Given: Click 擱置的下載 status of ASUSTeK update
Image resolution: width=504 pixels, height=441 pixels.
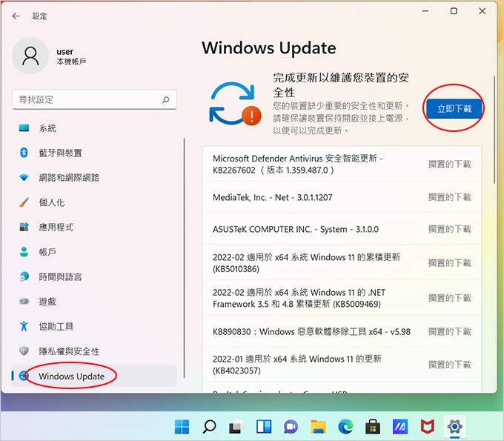Looking at the screenshot, I should tap(450, 229).
